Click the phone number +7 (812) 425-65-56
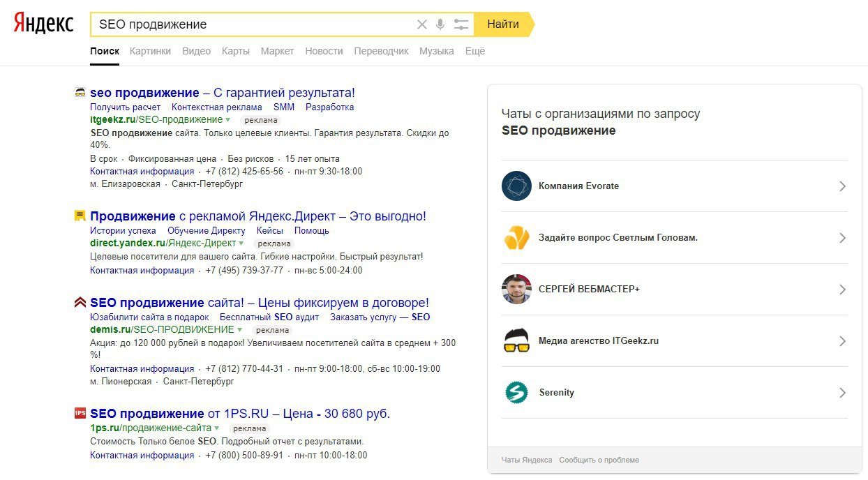 [244, 172]
